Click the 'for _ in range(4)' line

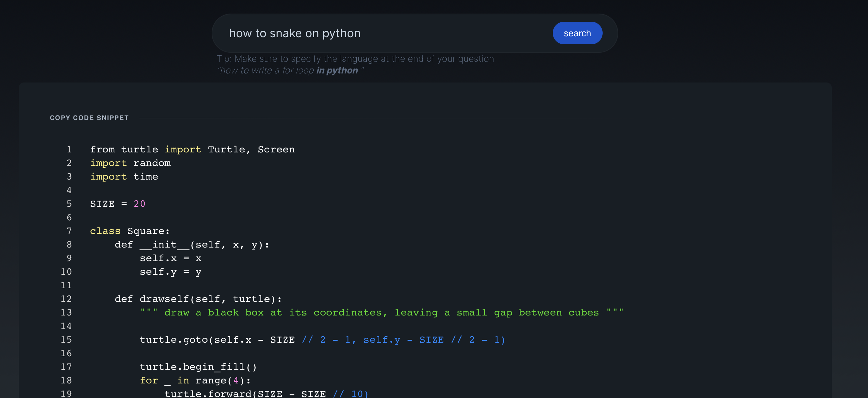pyautogui.click(x=195, y=381)
